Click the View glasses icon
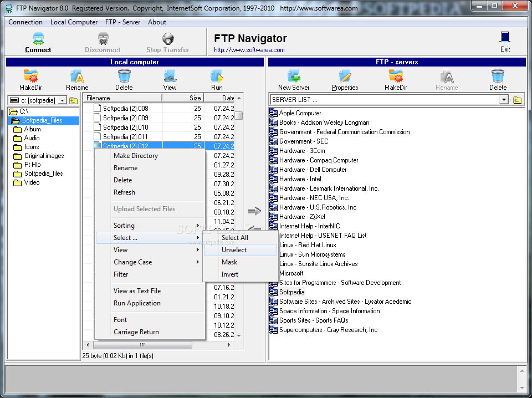The width and height of the screenshot is (532, 398). coord(170,76)
